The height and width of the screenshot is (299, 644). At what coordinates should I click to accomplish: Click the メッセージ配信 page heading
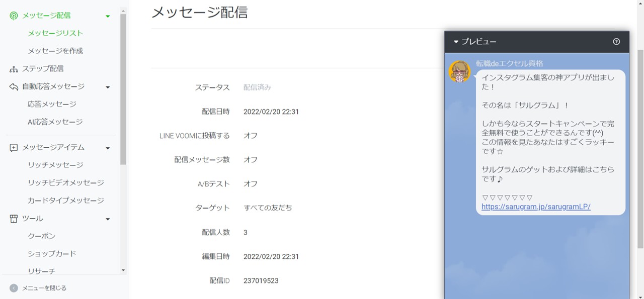tap(200, 12)
